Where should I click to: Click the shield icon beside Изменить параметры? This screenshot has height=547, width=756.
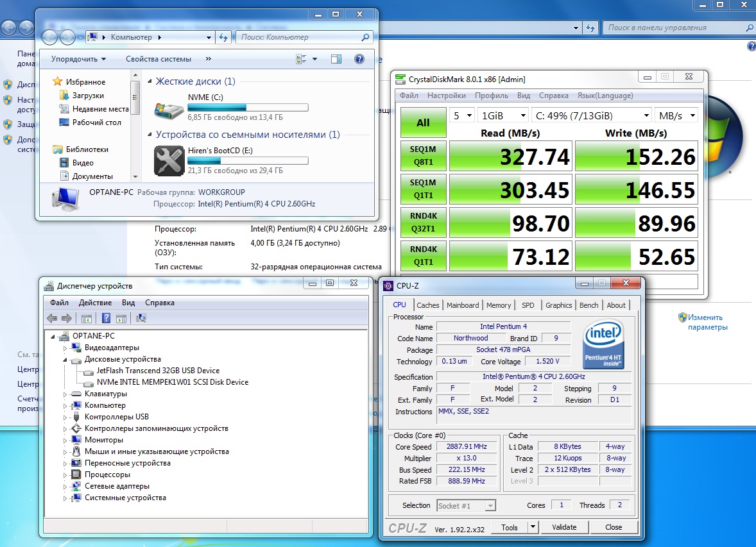682,317
